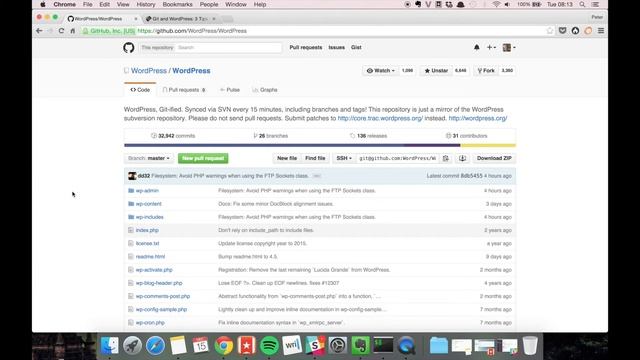Open the readme.html file
The image size is (640, 360).
[150, 257]
